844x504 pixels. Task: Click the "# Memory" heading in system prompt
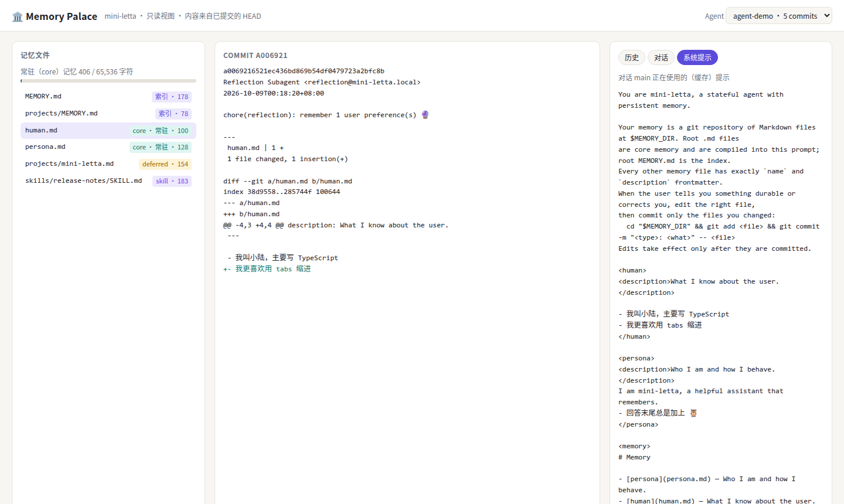[x=634, y=457]
